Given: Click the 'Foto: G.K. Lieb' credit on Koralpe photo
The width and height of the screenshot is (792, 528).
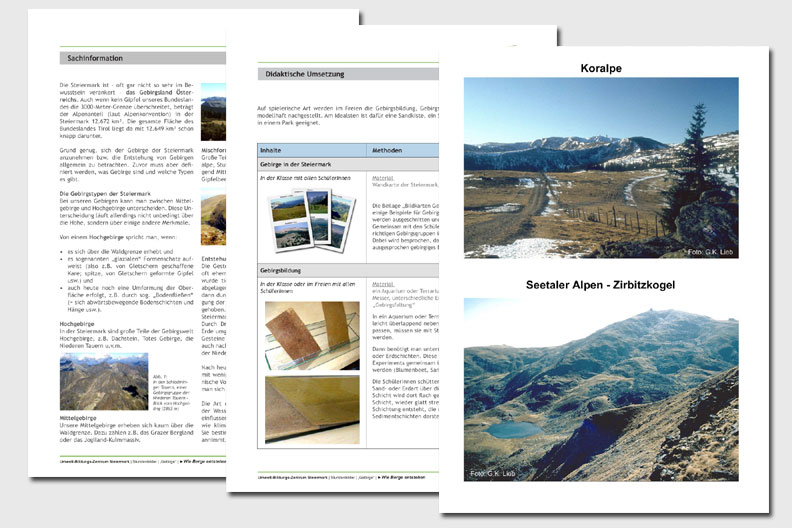Looking at the screenshot, I should coord(710,252).
